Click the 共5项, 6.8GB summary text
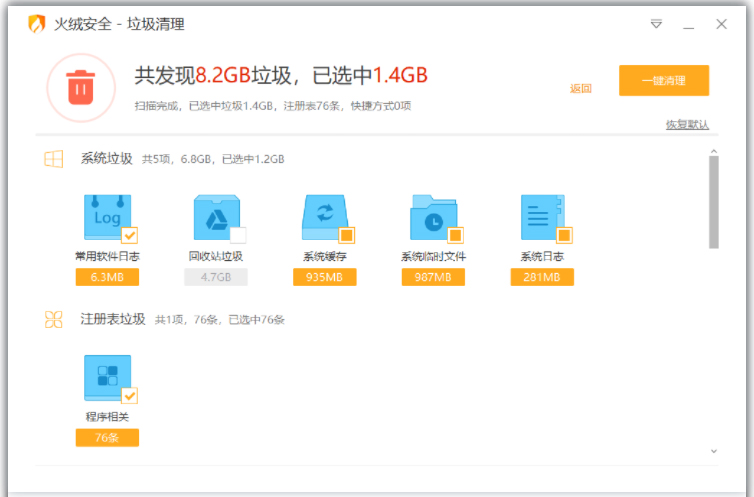Viewport: 754px width, 497px height. 213,159
